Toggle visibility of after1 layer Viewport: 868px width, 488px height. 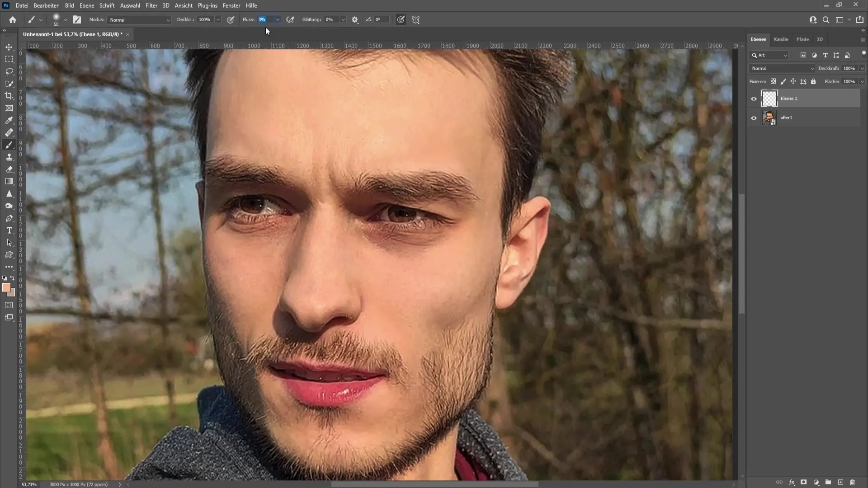point(754,117)
